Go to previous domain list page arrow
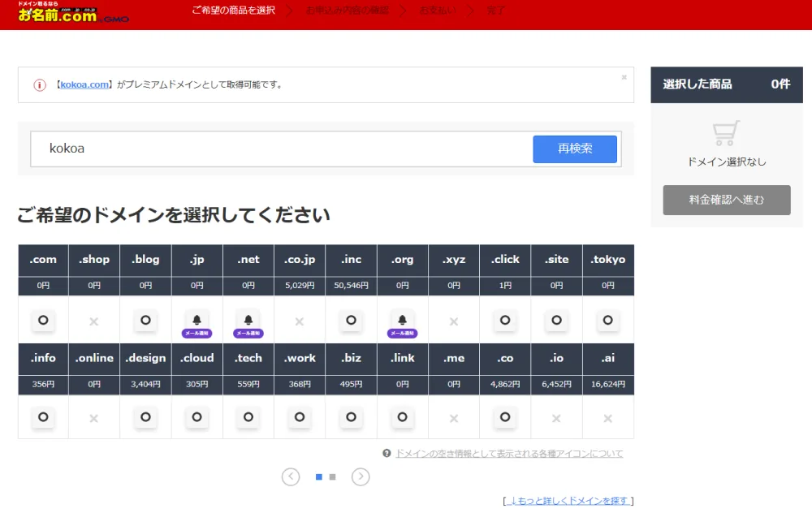This screenshot has height=526, width=812. [291, 476]
